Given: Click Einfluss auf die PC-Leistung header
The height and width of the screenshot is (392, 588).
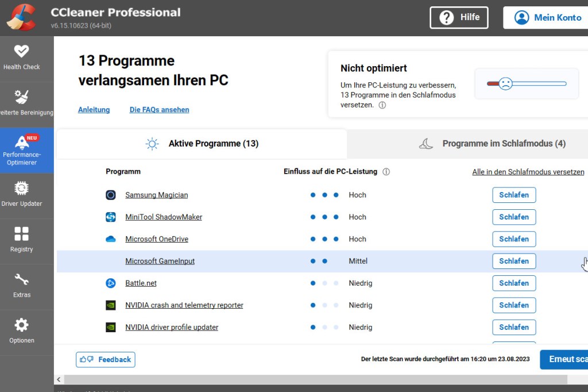Looking at the screenshot, I should coord(330,172).
